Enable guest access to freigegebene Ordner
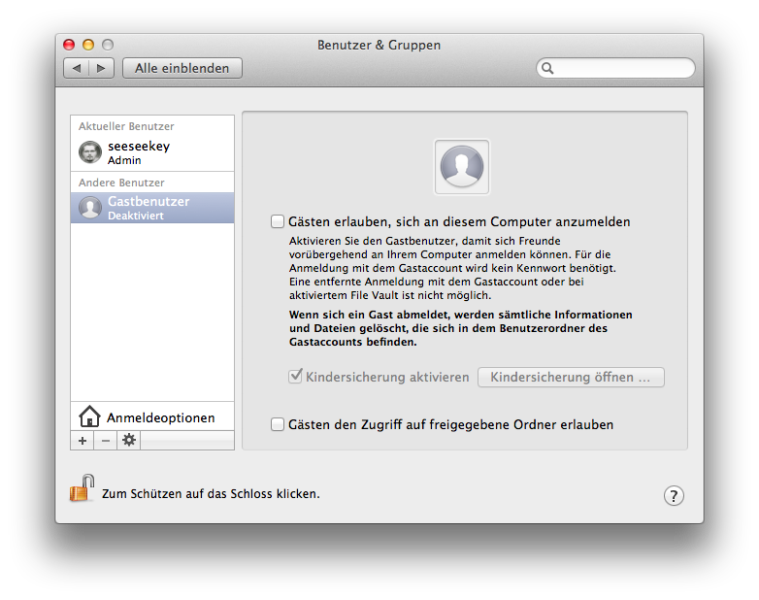Screen dimensions: 759x600 277,424
